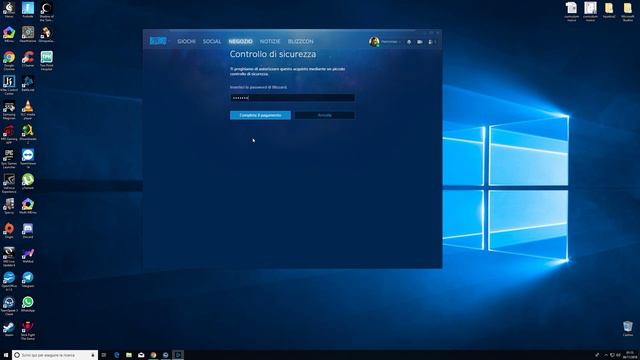Viewport: 640px width, 360px height.
Task: Select the VLC media player desktop icon
Action: coord(28,109)
